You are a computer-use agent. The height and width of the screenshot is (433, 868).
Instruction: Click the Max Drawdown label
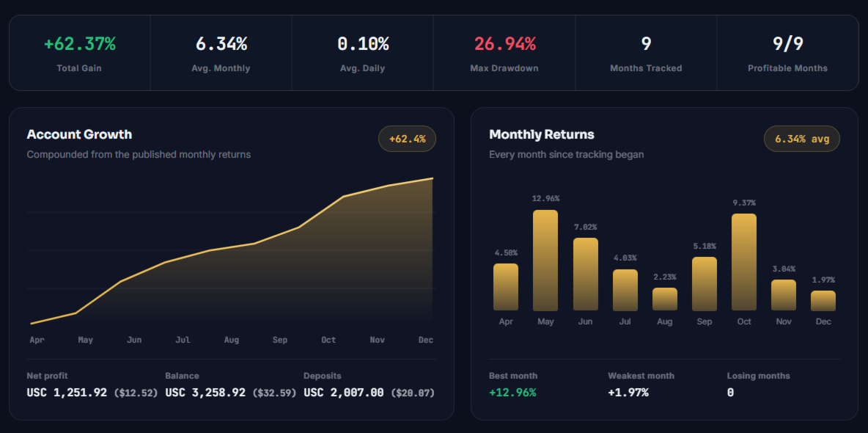[x=504, y=68]
